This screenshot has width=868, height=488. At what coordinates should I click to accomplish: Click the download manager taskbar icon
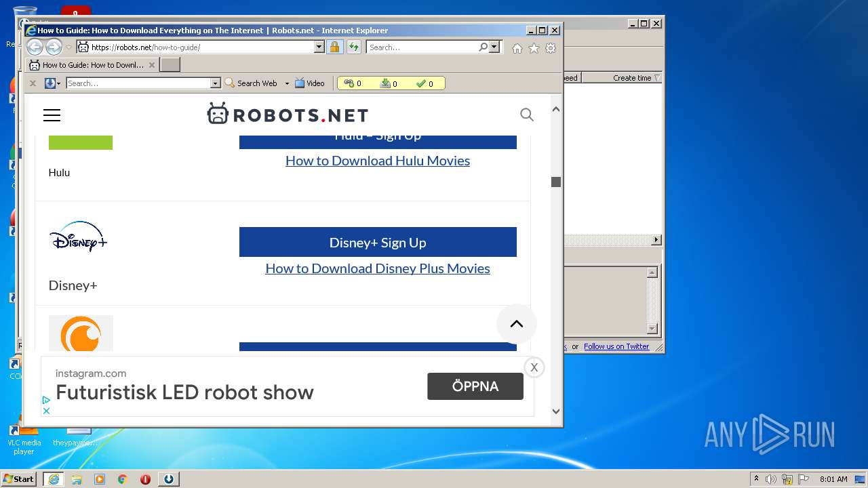point(169,479)
